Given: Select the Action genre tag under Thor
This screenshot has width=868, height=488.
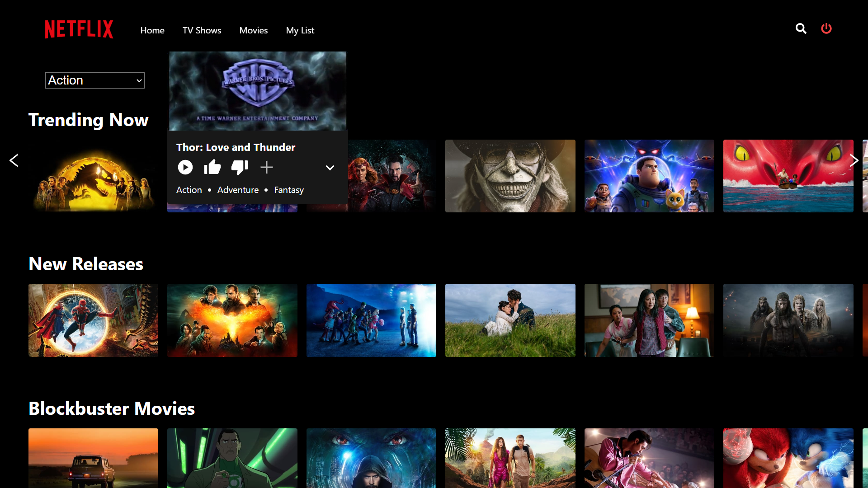Looking at the screenshot, I should [x=189, y=190].
